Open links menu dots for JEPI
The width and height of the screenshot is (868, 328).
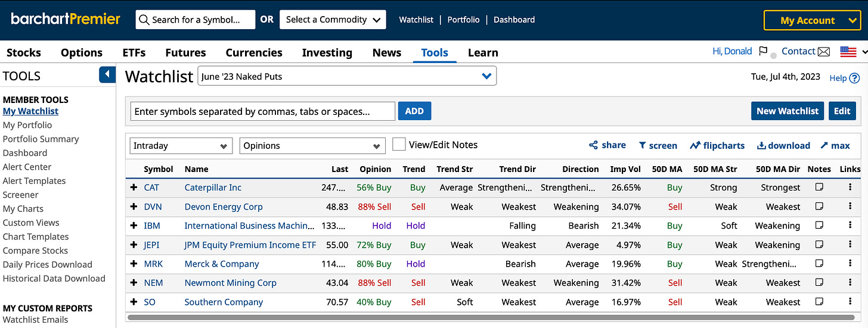coord(850,244)
